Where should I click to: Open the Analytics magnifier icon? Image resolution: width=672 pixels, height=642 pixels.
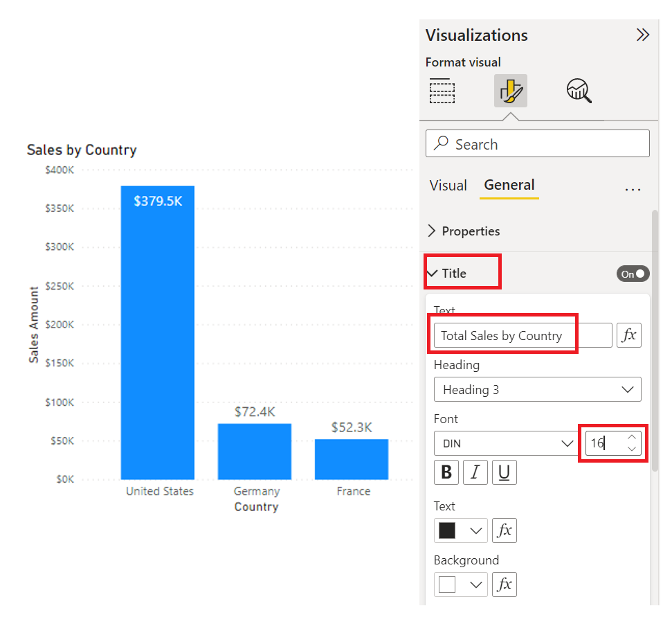pyautogui.click(x=579, y=91)
